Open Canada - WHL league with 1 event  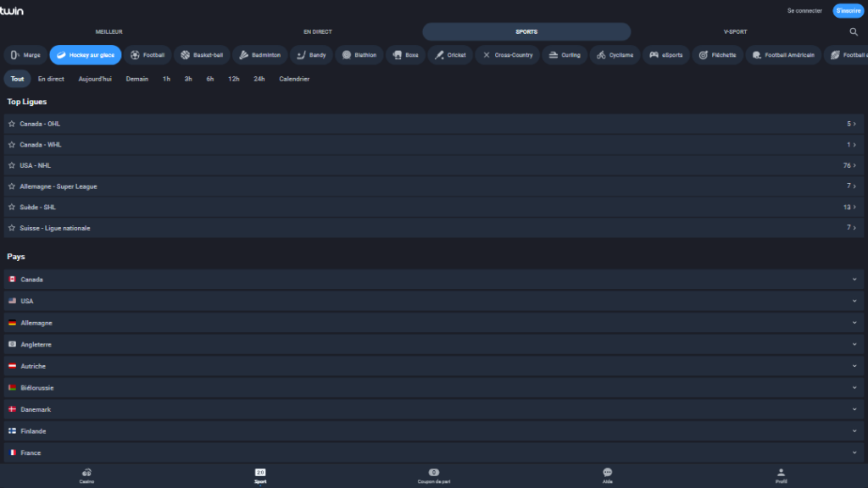point(434,145)
